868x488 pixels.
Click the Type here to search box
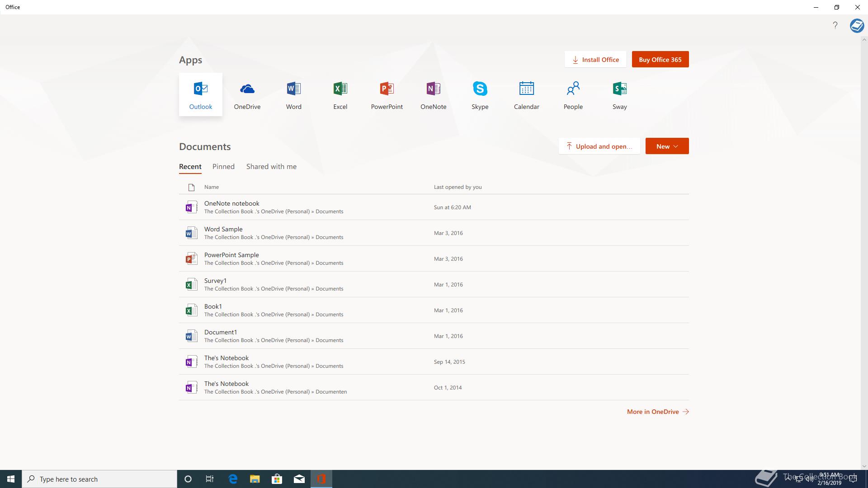tap(99, 479)
